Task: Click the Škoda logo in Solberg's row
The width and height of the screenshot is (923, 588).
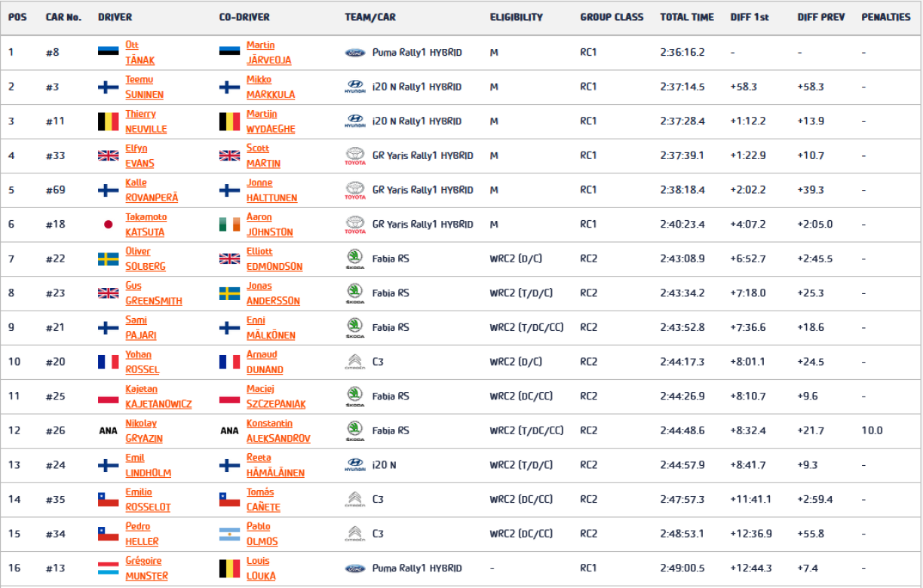Action: click(x=354, y=259)
